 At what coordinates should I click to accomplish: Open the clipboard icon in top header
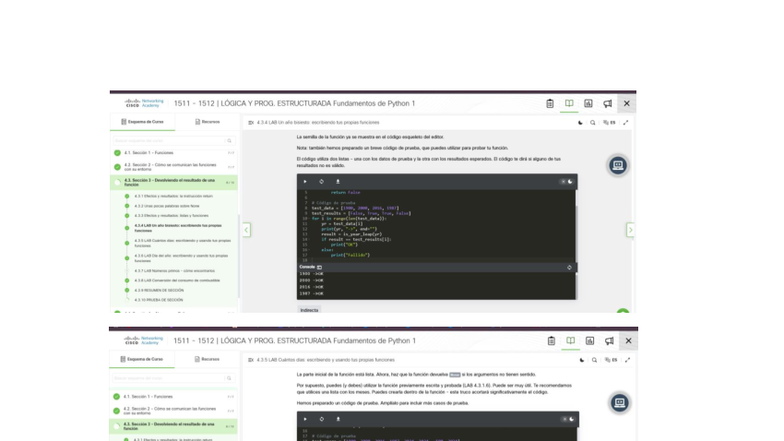[550, 103]
